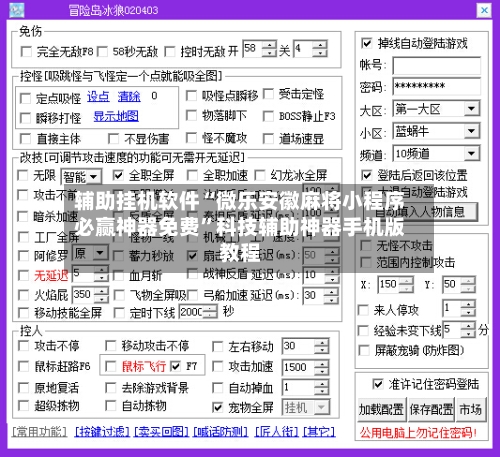The height and width of the screenshot is (457, 500).
Task: Click the 关 spinner showing 4
Action: click(x=310, y=49)
